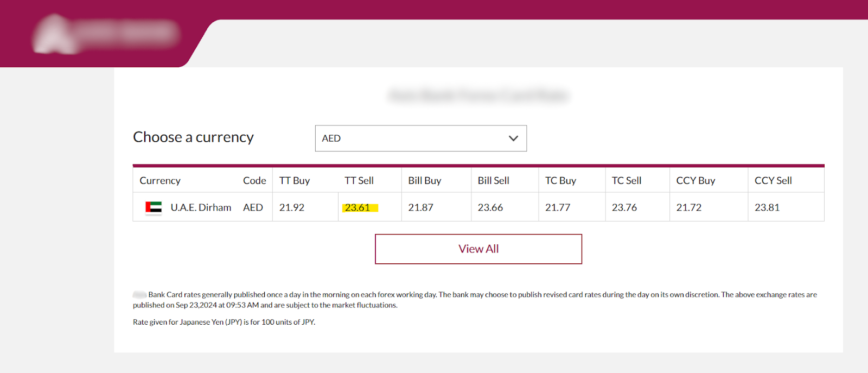The width and height of the screenshot is (868, 373).
Task: Click the CCY Sell column header
Action: pyautogui.click(x=773, y=181)
